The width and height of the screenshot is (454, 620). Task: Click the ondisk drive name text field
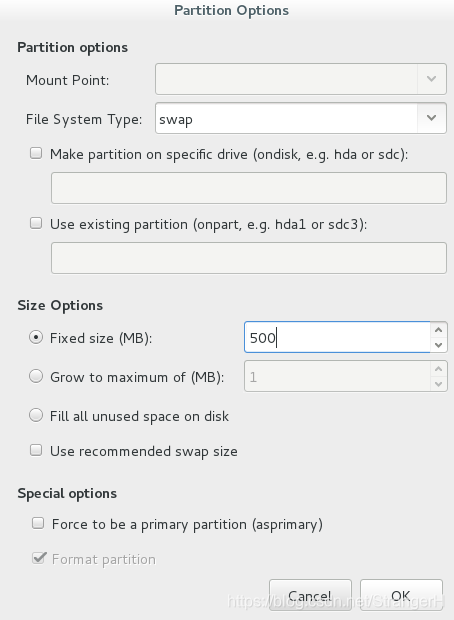[x=249, y=188]
